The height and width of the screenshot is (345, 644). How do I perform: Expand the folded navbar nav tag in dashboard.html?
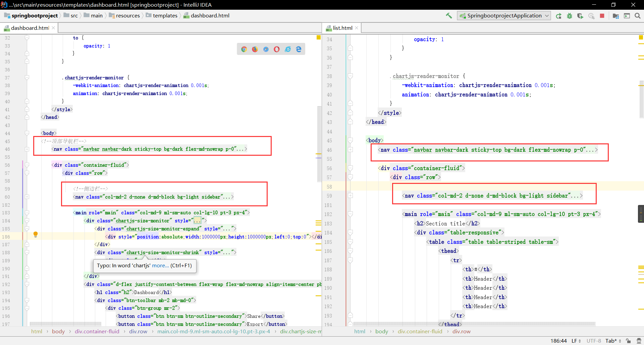coord(27,149)
